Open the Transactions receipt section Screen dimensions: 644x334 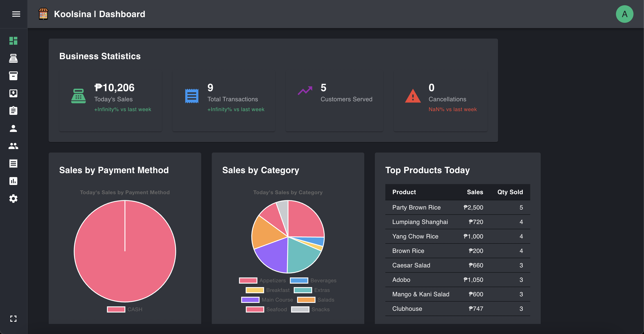pos(13,163)
